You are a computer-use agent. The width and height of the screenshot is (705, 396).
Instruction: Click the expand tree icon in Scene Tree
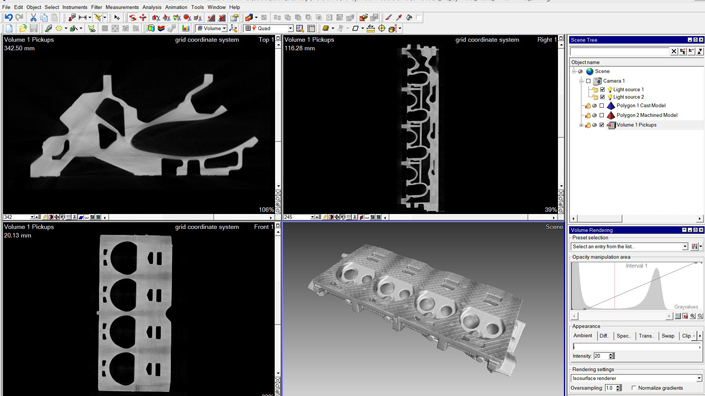[683, 52]
